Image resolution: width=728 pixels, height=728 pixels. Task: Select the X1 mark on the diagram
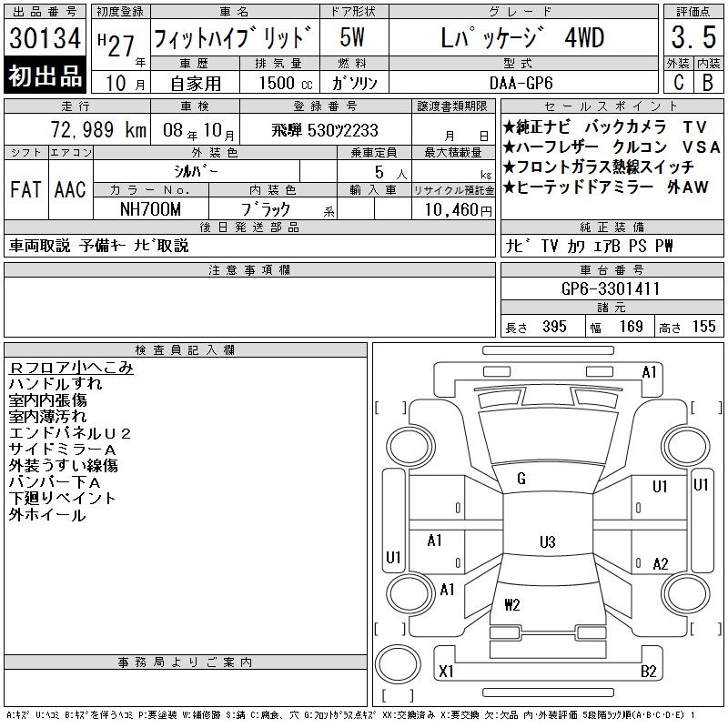point(446,672)
